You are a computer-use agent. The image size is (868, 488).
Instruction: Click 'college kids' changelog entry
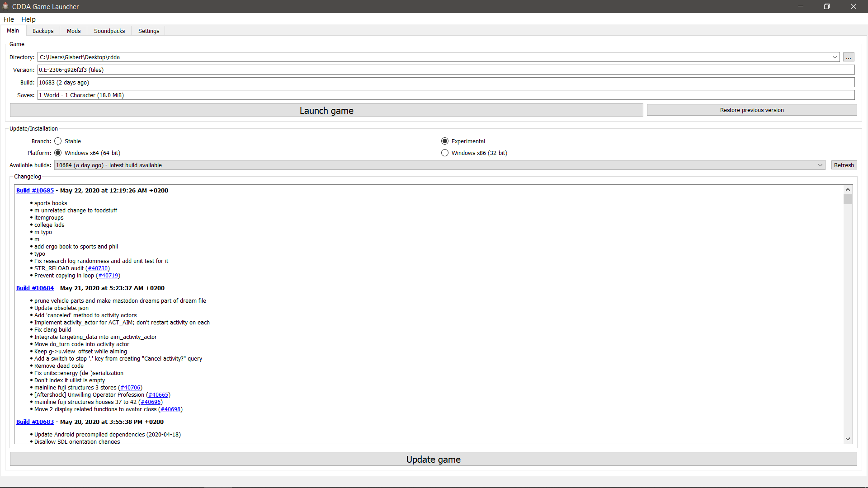pos(49,225)
